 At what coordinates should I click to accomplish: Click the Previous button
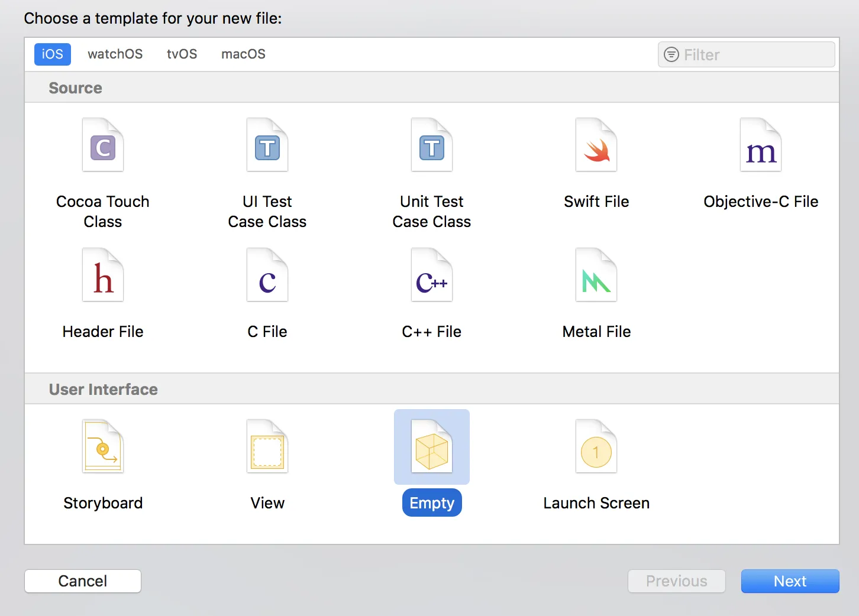pyautogui.click(x=677, y=581)
